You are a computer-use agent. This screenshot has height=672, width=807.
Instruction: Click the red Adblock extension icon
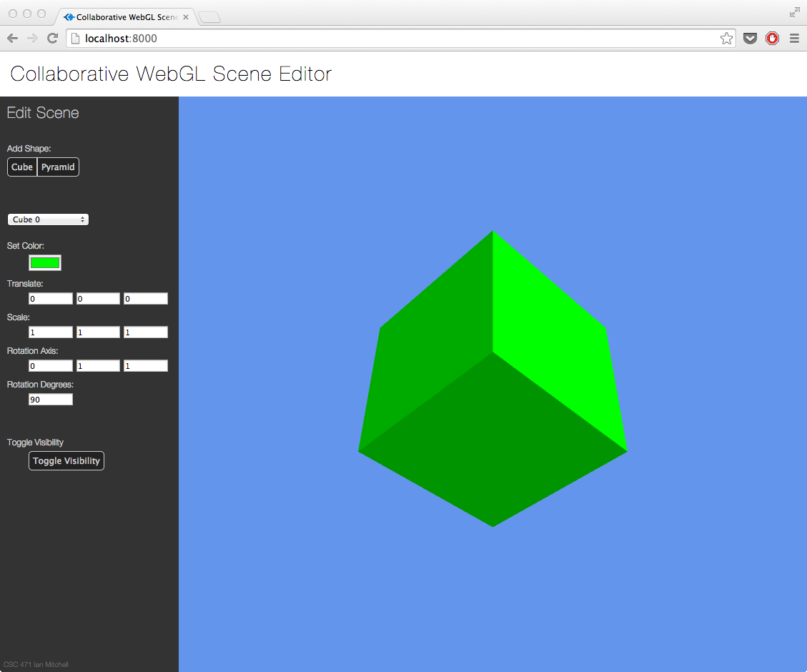(x=772, y=39)
